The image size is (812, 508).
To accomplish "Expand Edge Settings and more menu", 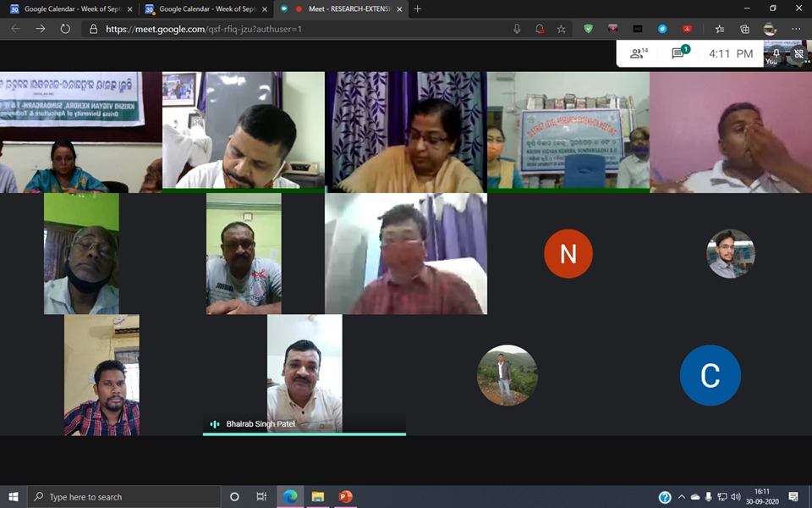I will (795, 29).
